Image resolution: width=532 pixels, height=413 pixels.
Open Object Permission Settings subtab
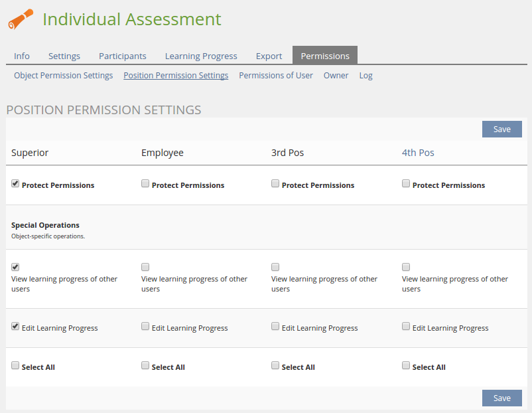click(64, 76)
